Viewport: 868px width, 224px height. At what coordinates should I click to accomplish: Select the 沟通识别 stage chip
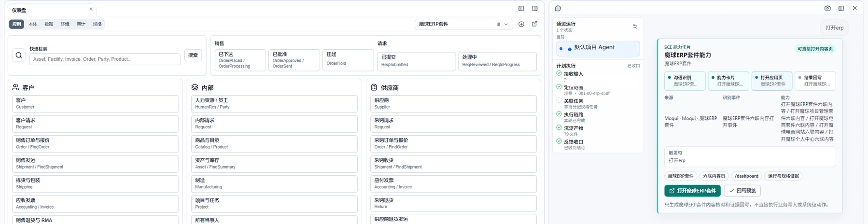(x=685, y=81)
